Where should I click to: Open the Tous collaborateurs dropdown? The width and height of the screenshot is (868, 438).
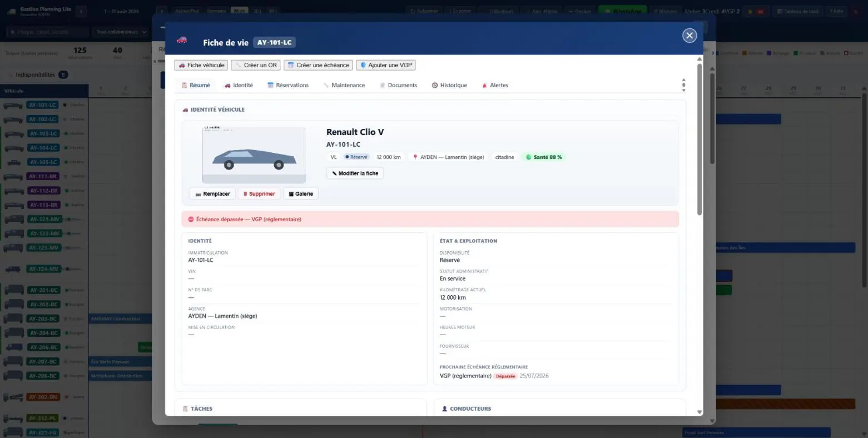click(x=121, y=32)
